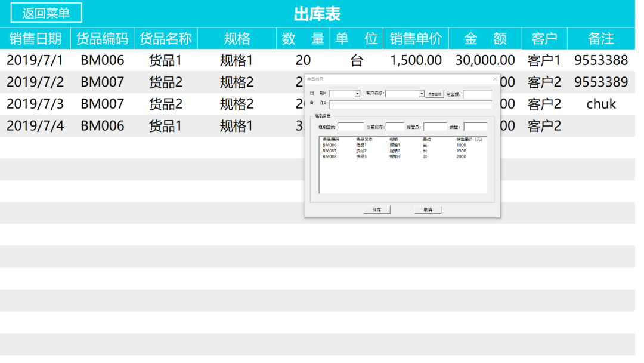
Task: Click into the 备注 text field
Action: (x=410, y=104)
